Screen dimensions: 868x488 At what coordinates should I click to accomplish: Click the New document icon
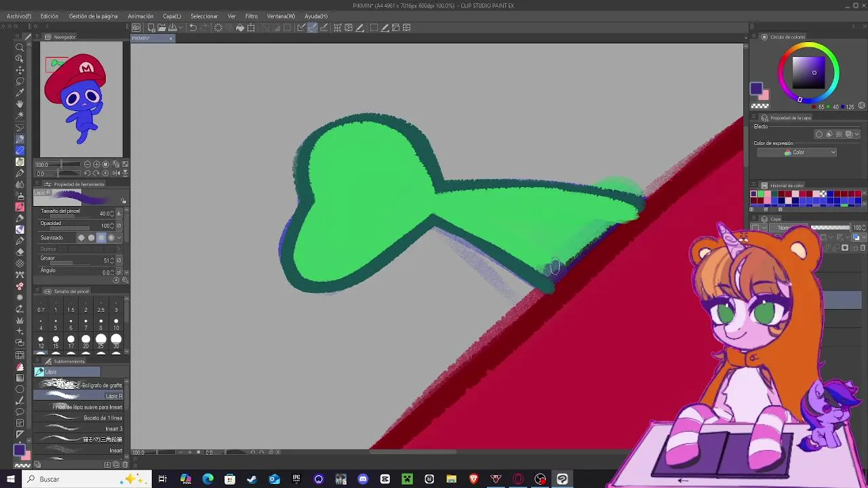151,28
